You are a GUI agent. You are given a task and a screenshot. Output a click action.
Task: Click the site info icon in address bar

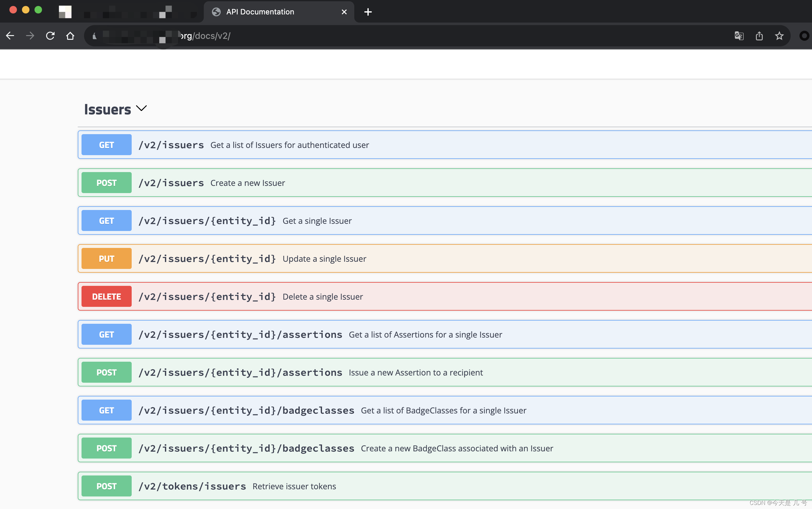point(95,36)
